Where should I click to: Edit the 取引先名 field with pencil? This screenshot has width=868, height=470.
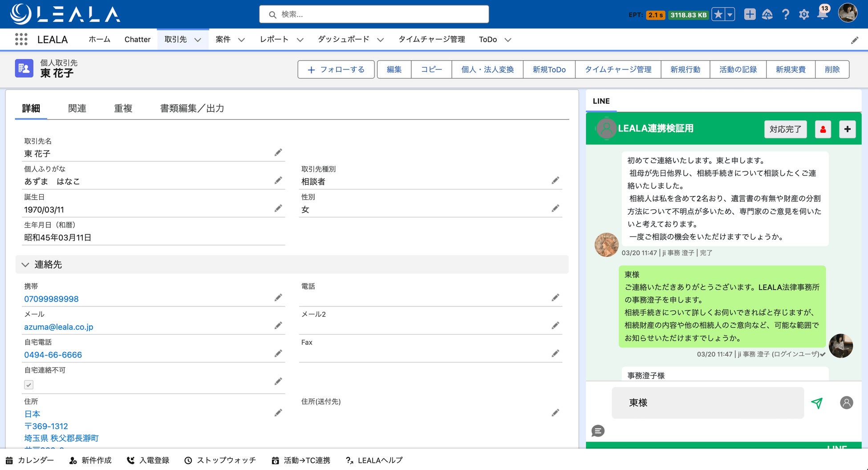[278, 153]
